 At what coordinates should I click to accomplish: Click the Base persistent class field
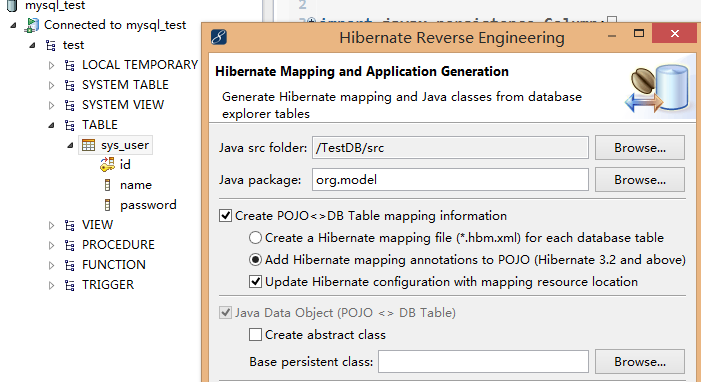(483, 361)
